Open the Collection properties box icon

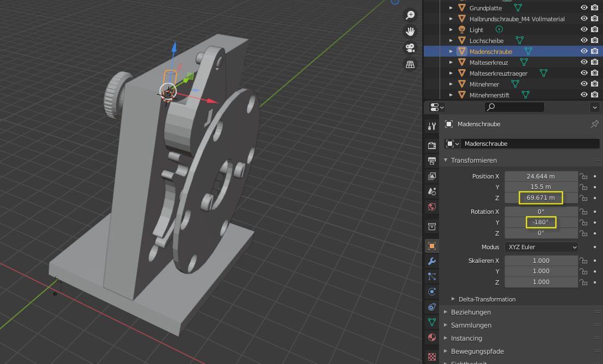coord(432,226)
